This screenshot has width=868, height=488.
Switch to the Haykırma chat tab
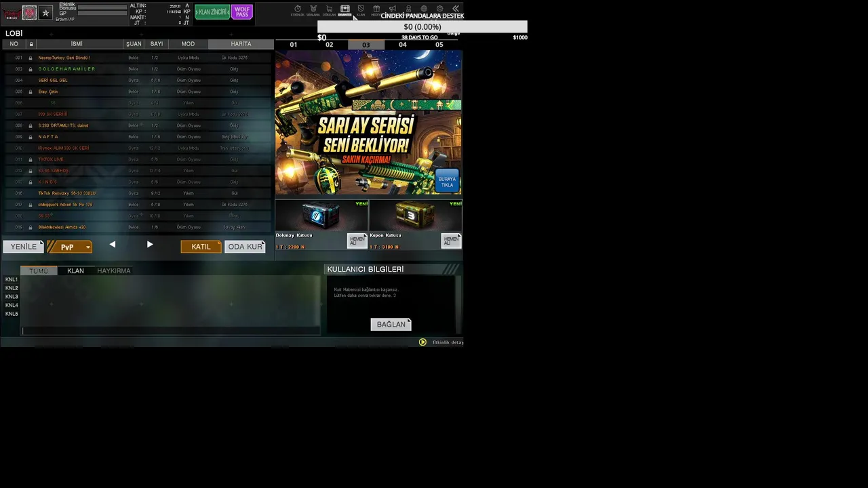[113, 270]
